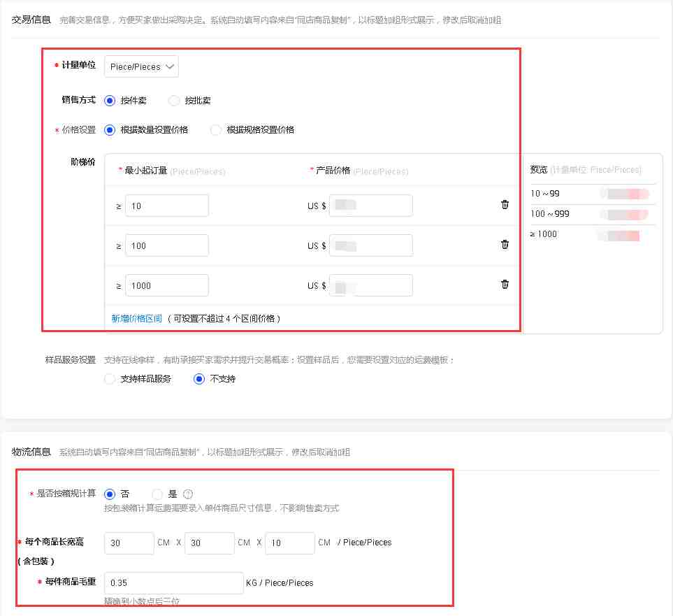Click the minimum order field showing 1000
673x616 pixels.
[x=167, y=286]
